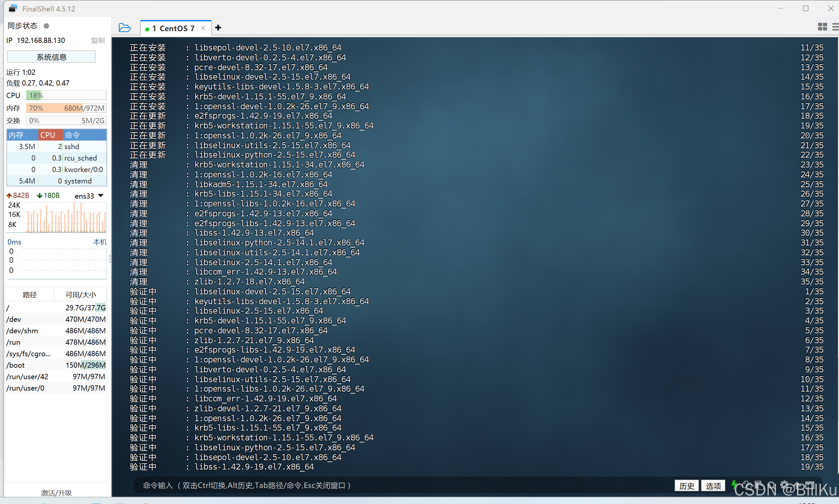Select the /sys/fs/cgro... filesystem row
Image resolution: width=839 pixels, height=504 pixels.
pyautogui.click(x=56, y=354)
